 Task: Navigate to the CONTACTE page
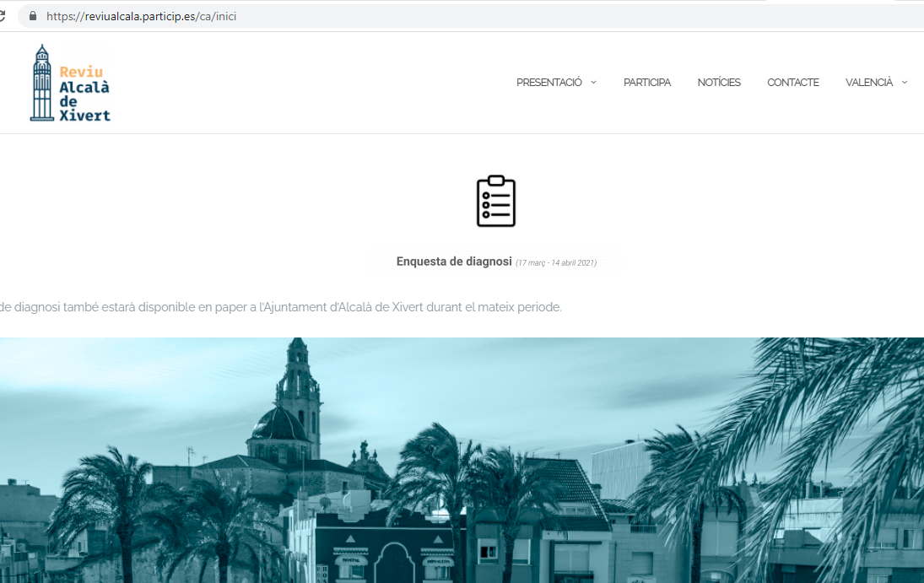tap(792, 83)
